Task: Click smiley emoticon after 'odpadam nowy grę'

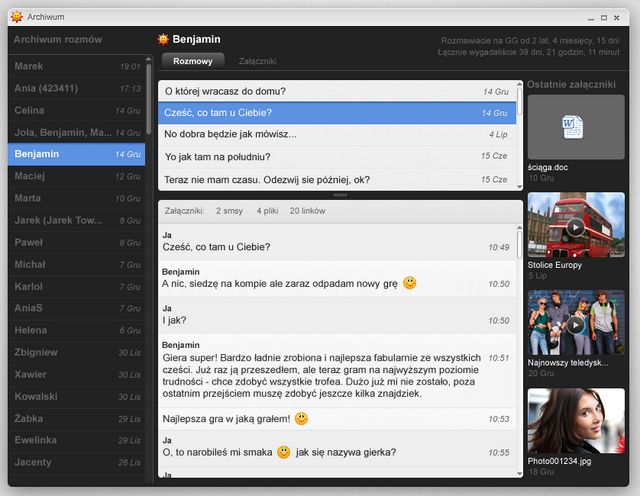Action: tap(410, 282)
